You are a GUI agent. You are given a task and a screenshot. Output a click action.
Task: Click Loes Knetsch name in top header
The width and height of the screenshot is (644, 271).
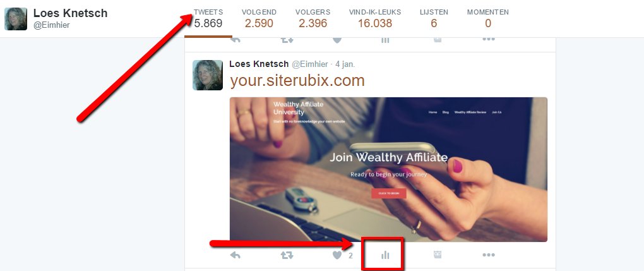pos(70,13)
